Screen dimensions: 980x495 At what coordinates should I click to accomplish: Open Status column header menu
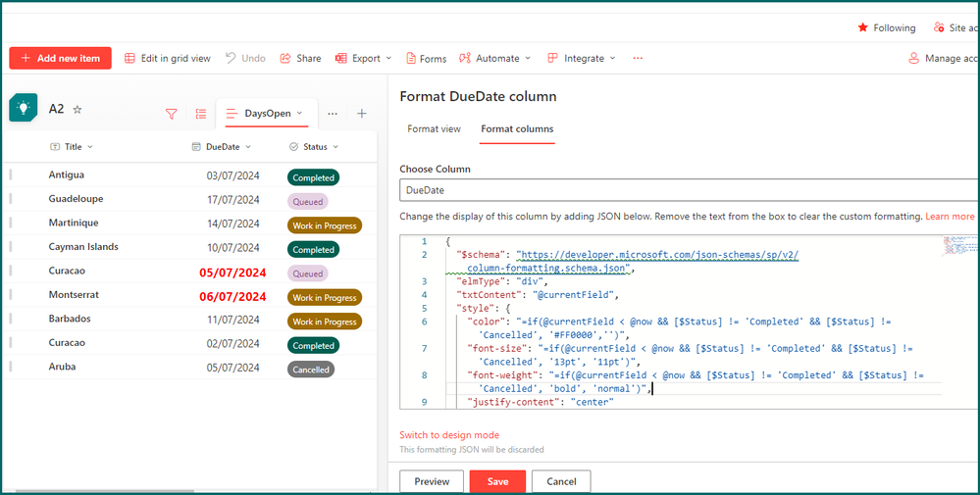point(314,147)
